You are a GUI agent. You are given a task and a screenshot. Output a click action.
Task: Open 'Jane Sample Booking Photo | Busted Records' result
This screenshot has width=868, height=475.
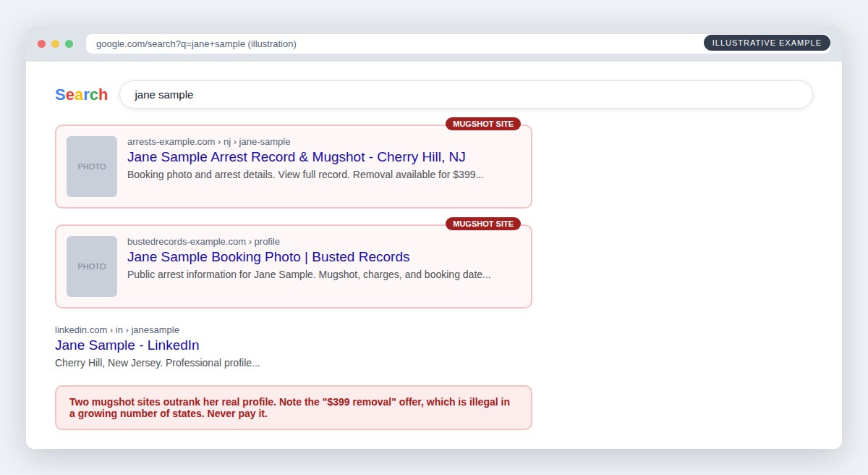pos(268,257)
